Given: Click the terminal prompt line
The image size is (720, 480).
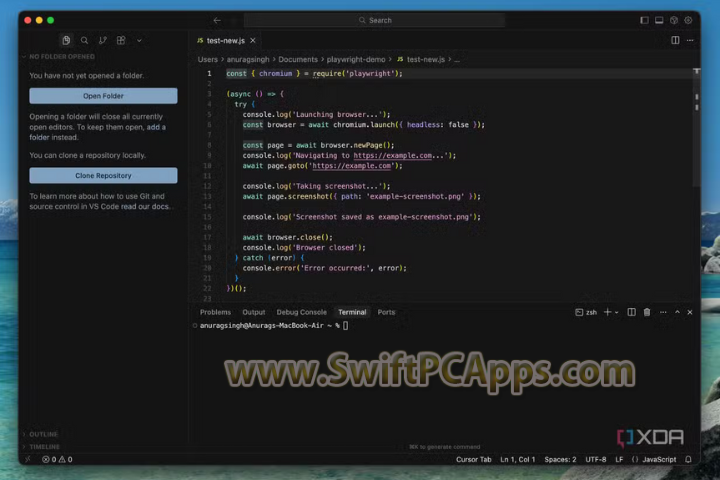Looking at the screenshot, I should (274, 325).
